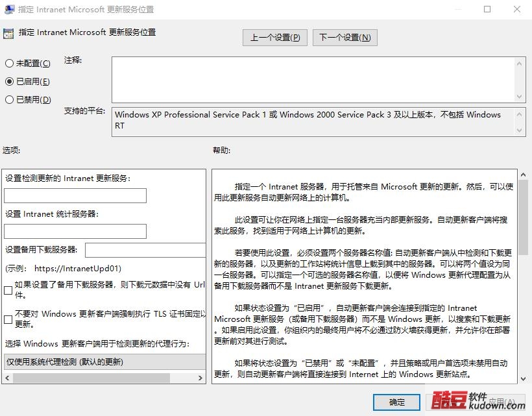Click the Intranet 更新服务 detection input field

(75, 196)
